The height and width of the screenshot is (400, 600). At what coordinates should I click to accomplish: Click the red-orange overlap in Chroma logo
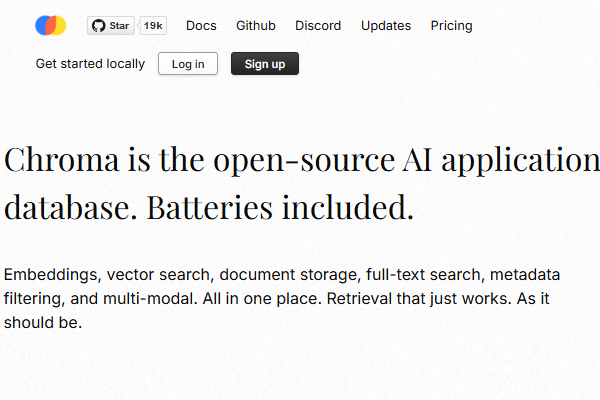point(51,26)
